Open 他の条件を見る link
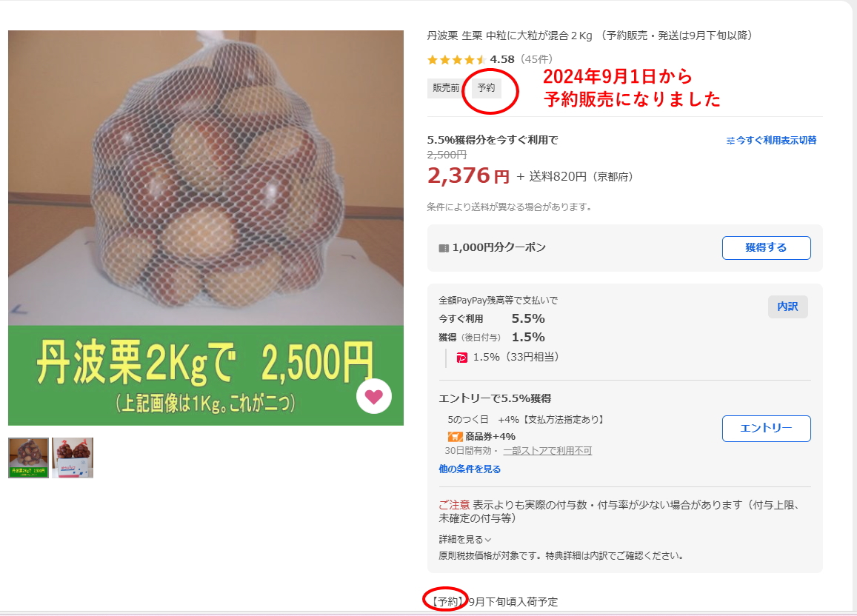Screen dimensions: 857x616 coord(470,469)
